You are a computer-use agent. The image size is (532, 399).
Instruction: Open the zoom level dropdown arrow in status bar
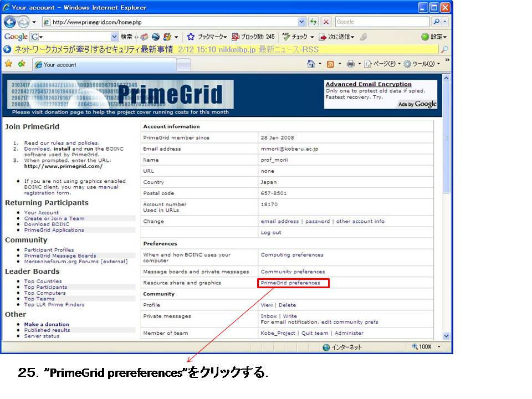(x=439, y=347)
